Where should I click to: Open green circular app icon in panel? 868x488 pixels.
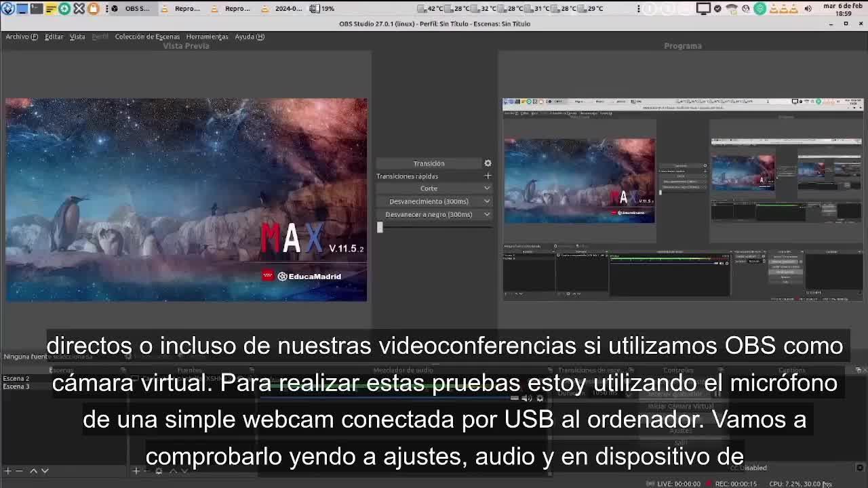(x=64, y=9)
